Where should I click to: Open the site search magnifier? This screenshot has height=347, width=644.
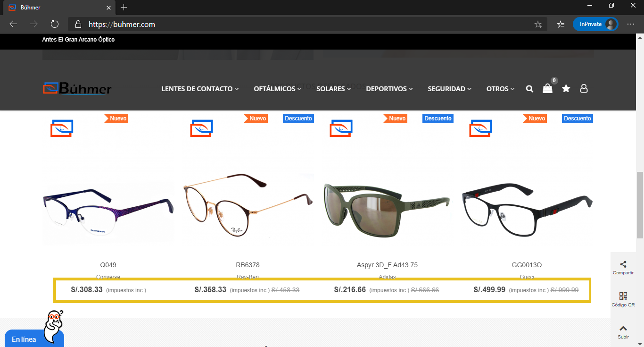coord(529,89)
